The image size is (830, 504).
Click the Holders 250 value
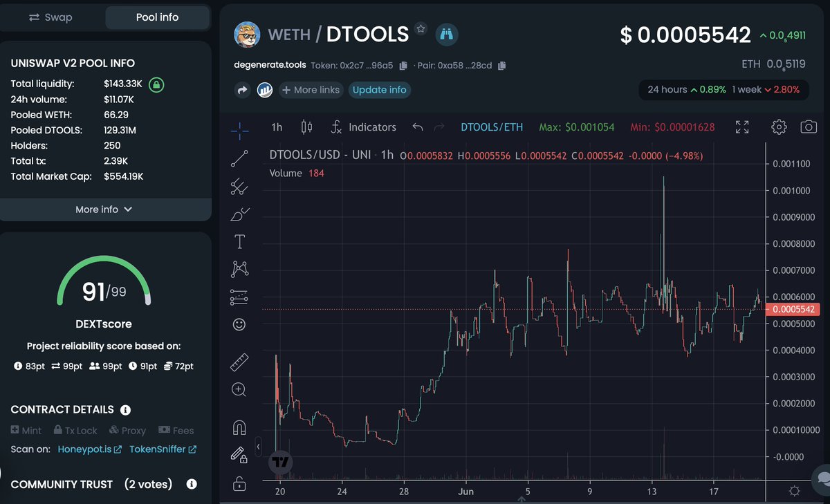click(112, 146)
